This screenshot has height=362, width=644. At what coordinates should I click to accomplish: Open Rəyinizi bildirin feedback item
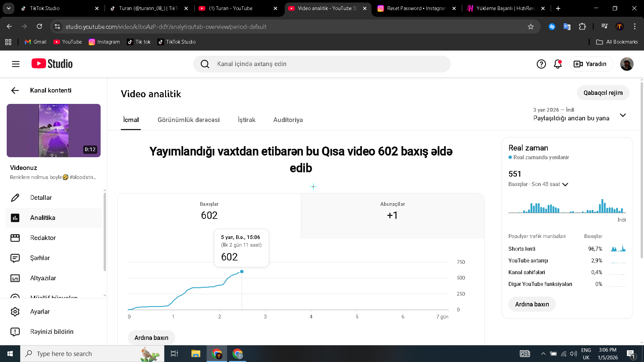[53, 332]
